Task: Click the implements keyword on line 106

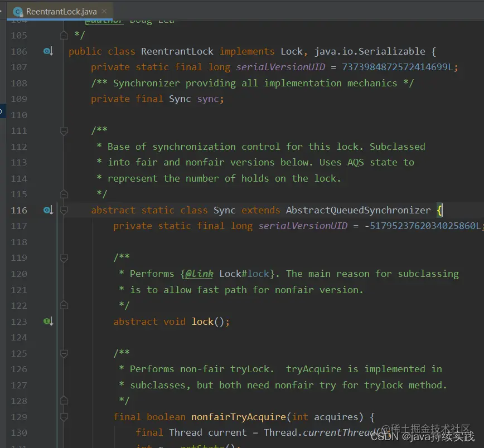Action: pos(247,51)
